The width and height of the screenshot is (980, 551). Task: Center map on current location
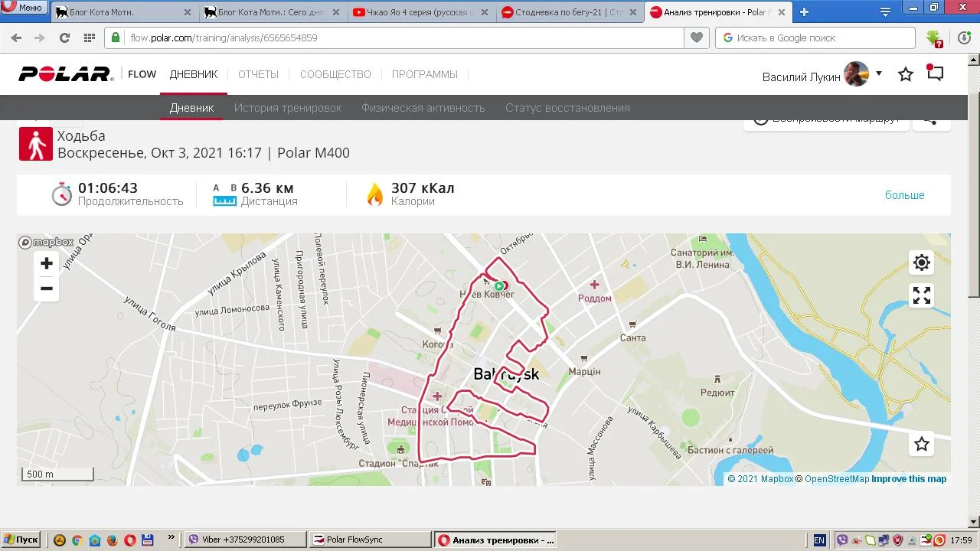coord(922,262)
